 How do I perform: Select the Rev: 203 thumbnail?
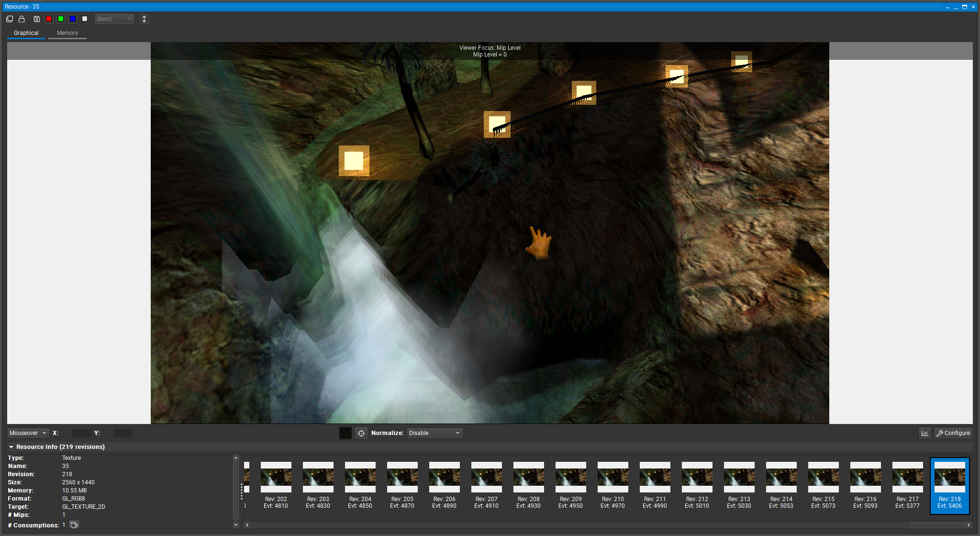[x=318, y=485]
